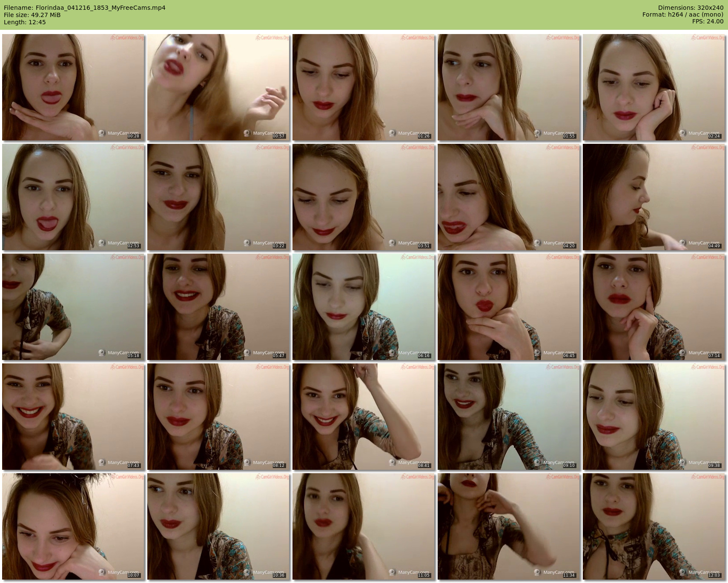Click the ManyCam webcam icon in the 09:10 frame
Screen dimensions: 728x583
537,463
